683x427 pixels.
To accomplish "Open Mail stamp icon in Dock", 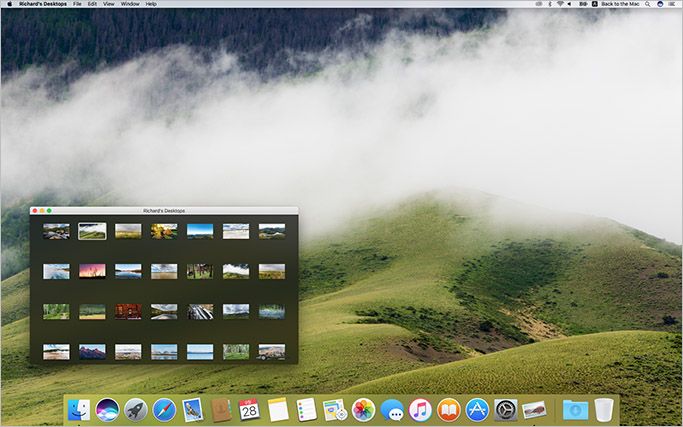I will [x=193, y=410].
